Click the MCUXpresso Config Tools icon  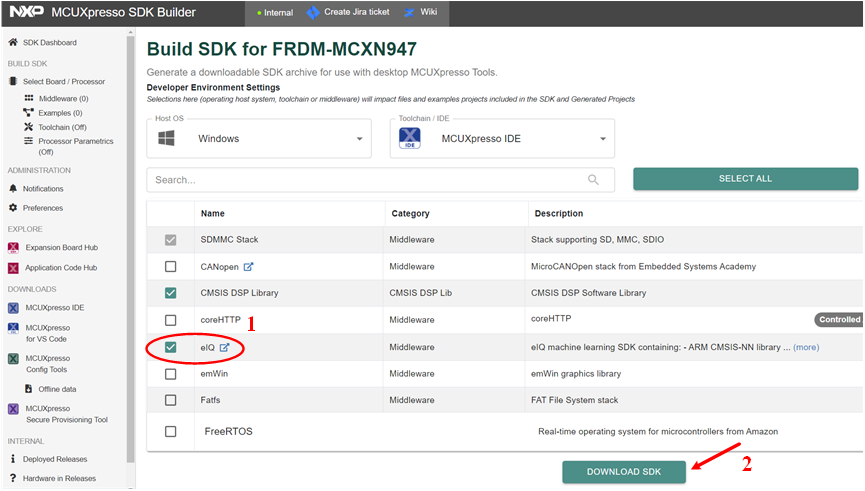[x=13, y=359]
